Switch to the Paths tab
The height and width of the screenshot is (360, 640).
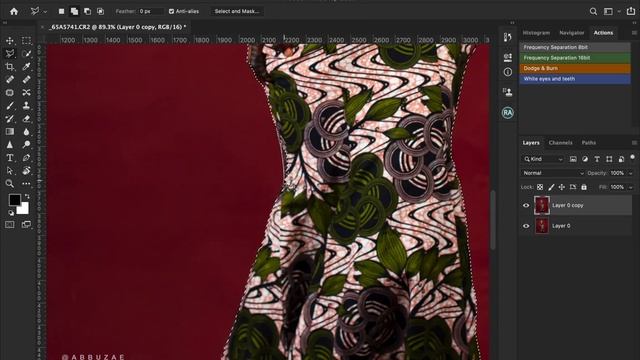(x=589, y=143)
